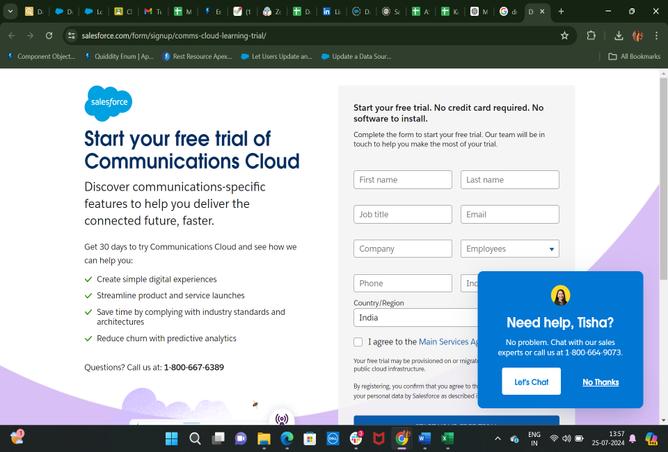Image resolution: width=668 pixels, height=452 pixels.
Task: Click the ENG IN language indicator
Action: [534, 438]
